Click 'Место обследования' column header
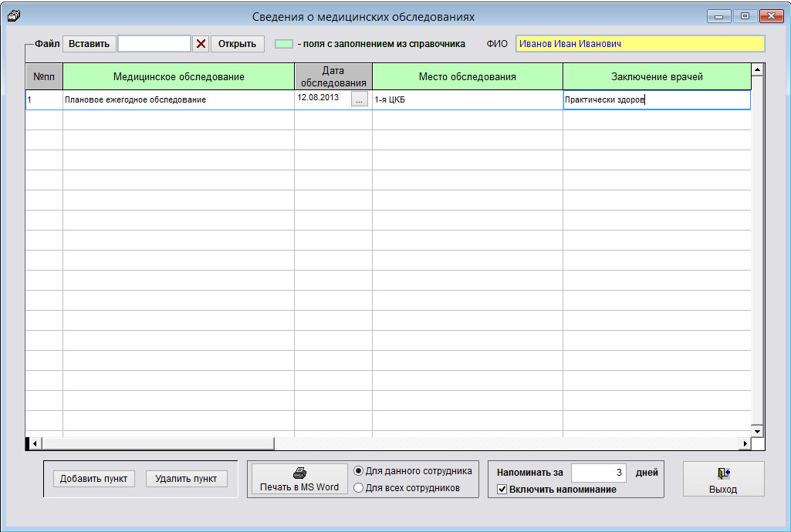Screen dimensions: 791x532 tap(467, 77)
